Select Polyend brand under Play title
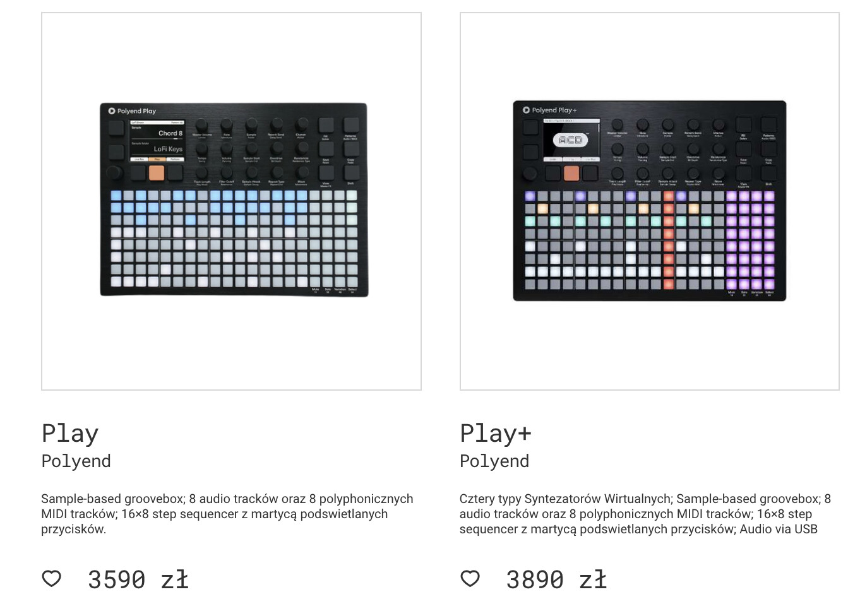 click(76, 461)
